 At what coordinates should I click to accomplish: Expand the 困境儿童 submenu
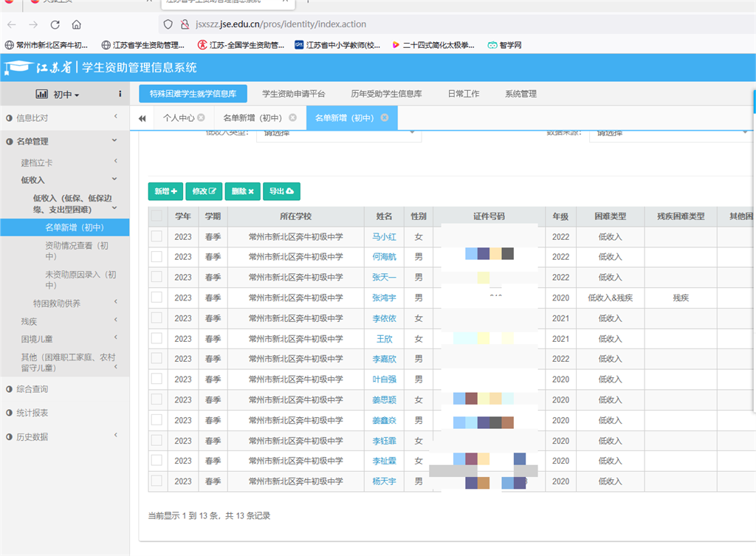click(x=65, y=339)
